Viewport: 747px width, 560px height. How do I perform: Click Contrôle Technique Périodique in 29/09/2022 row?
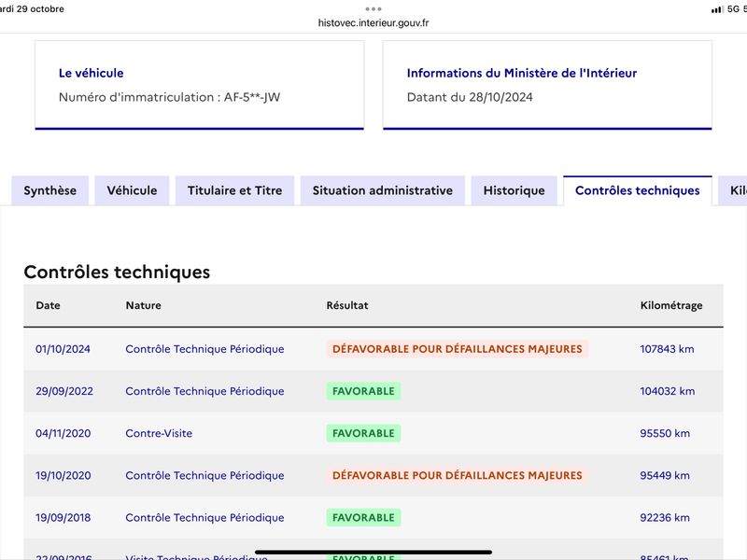coord(204,391)
